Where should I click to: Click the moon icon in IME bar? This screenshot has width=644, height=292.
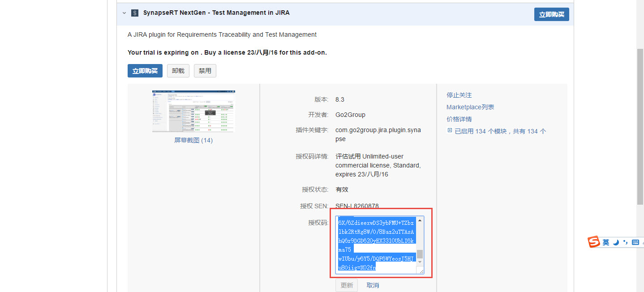[x=616, y=242]
